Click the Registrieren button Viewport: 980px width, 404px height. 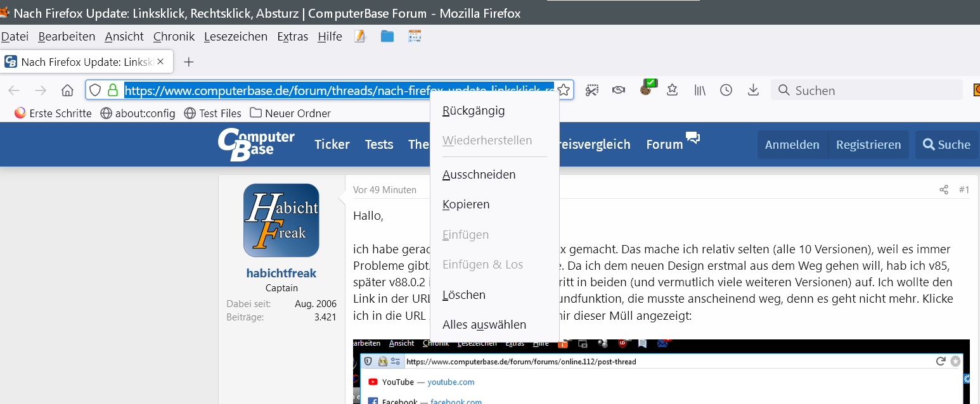point(868,144)
